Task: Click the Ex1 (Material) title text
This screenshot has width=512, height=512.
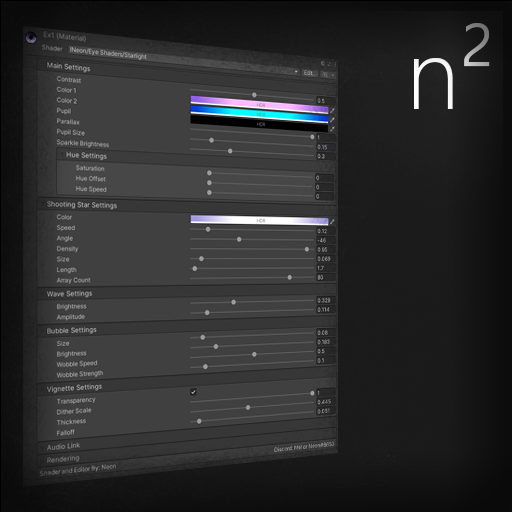Action: [x=65, y=36]
